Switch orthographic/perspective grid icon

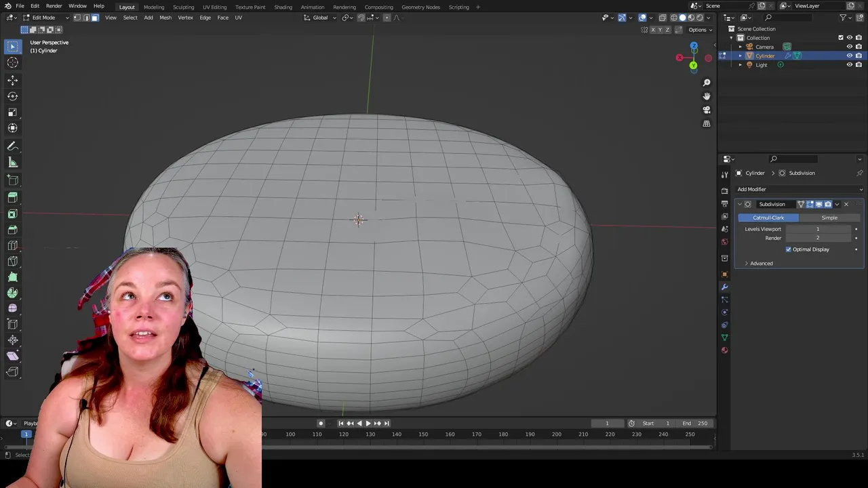[707, 123]
